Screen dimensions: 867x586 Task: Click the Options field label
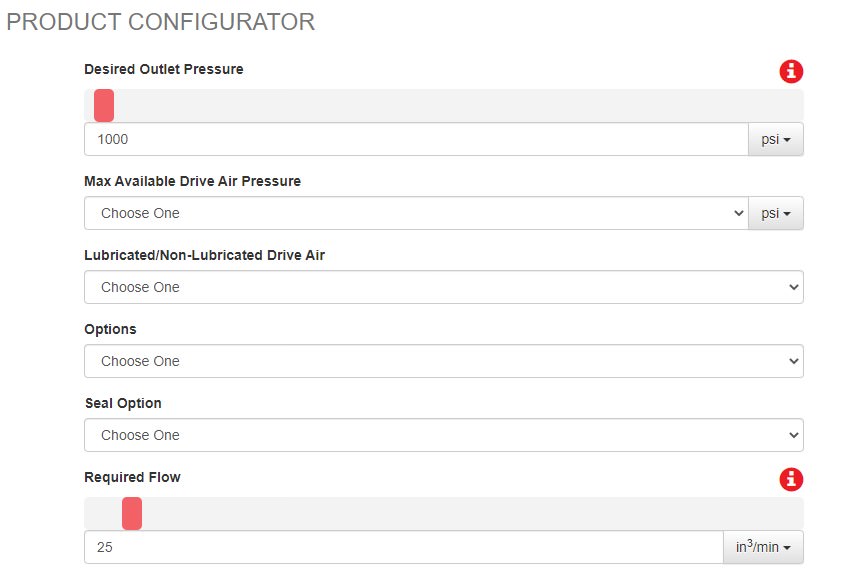click(x=110, y=330)
